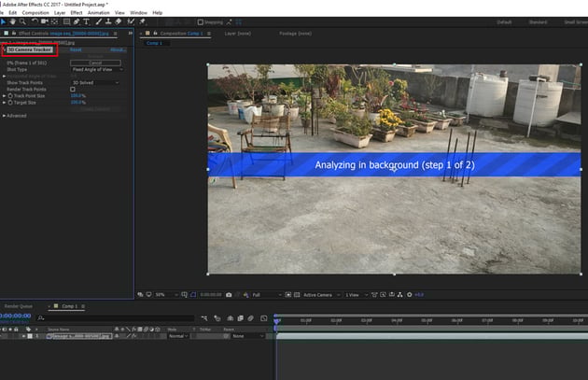Select the Pan Behind anchor point tool
Screen dimensions: 588x380
click(54, 21)
